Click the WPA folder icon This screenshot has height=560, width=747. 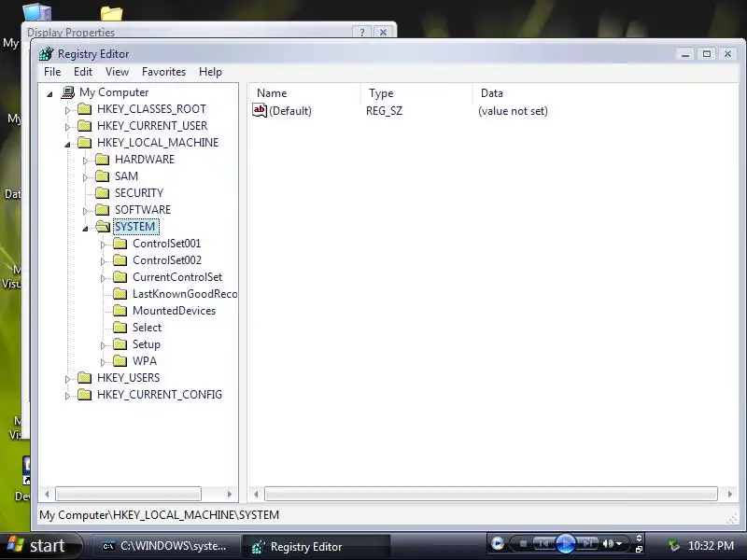pyautogui.click(x=120, y=361)
